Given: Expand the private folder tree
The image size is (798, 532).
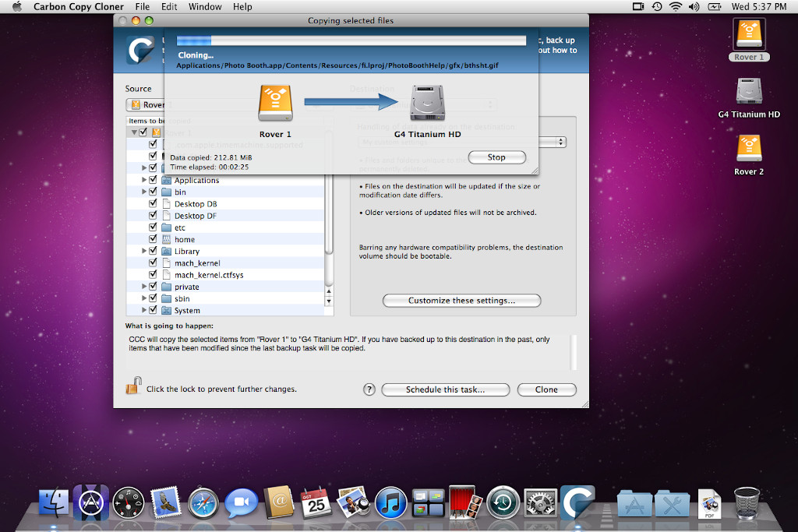Looking at the screenshot, I should pyautogui.click(x=144, y=287).
